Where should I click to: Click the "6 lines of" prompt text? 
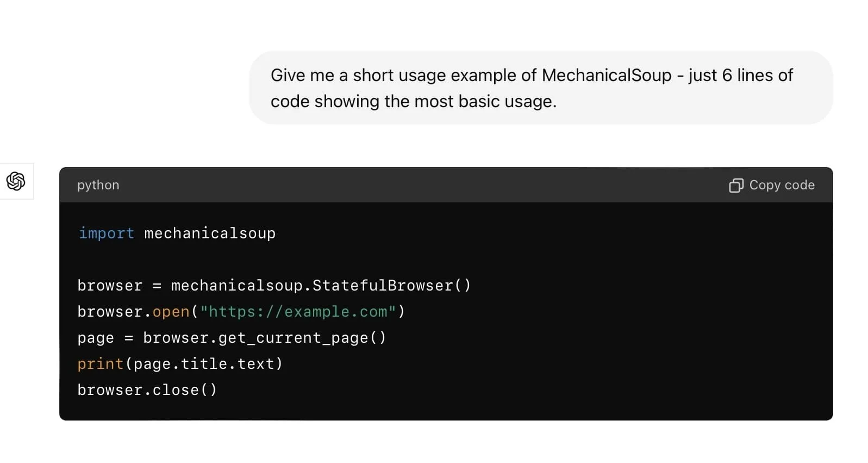point(757,75)
